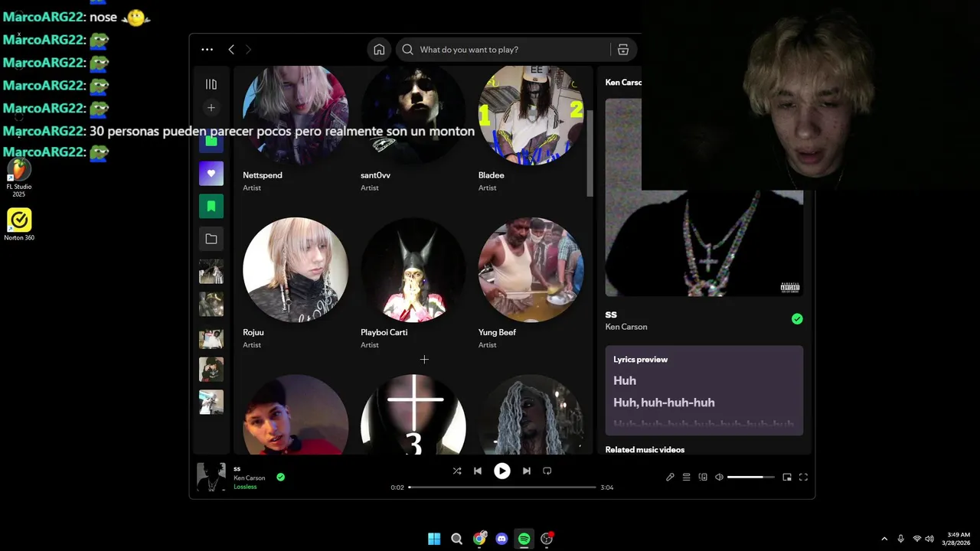Click the Playboi Carti artist photo

click(x=413, y=269)
